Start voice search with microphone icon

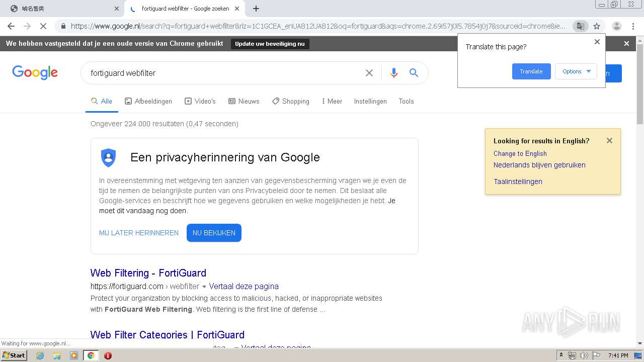394,73
